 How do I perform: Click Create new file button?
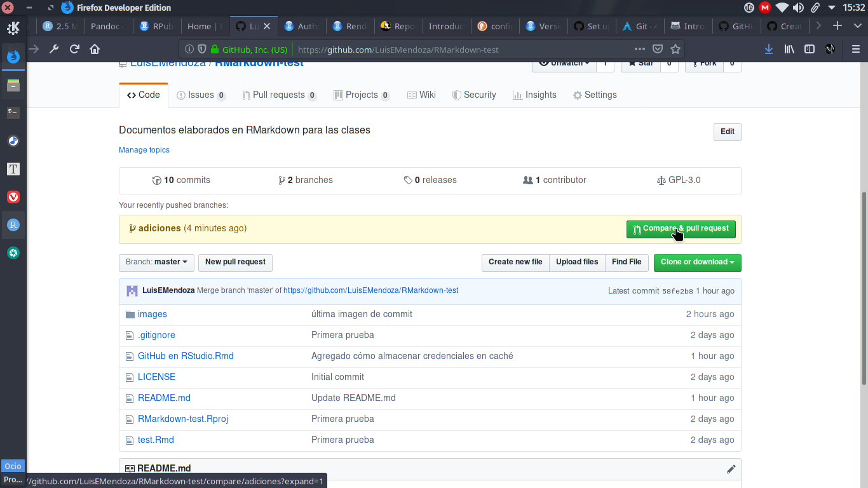coord(515,262)
